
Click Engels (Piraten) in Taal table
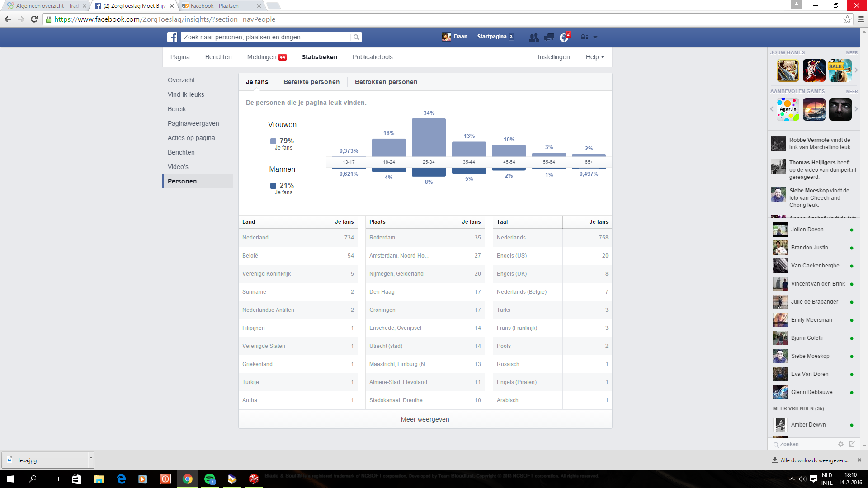(517, 382)
